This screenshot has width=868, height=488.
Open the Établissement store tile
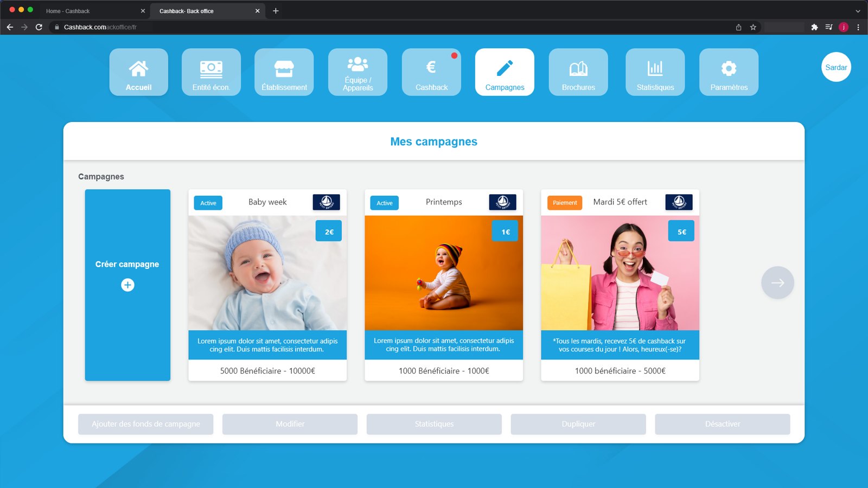[x=284, y=72]
